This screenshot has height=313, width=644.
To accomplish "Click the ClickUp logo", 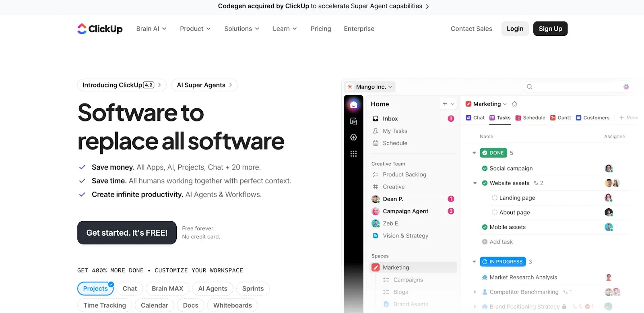I will tap(100, 29).
